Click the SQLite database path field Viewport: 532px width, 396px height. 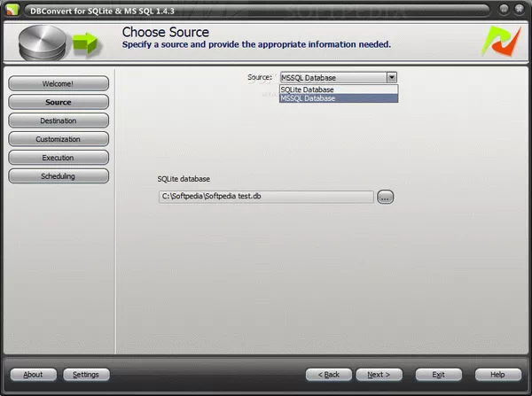(266, 197)
